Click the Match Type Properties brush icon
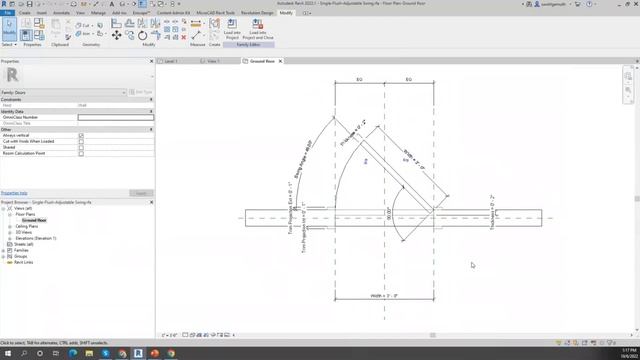 click(x=68, y=37)
